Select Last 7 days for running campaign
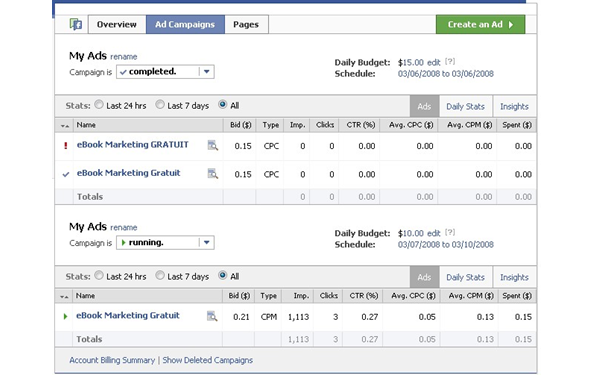This screenshot has width=600, height=375. point(160,275)
